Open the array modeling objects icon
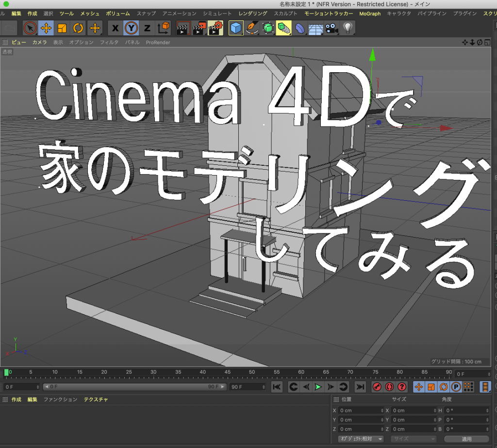Viewport: 497px width, 448px height. (x=283, y=28)
